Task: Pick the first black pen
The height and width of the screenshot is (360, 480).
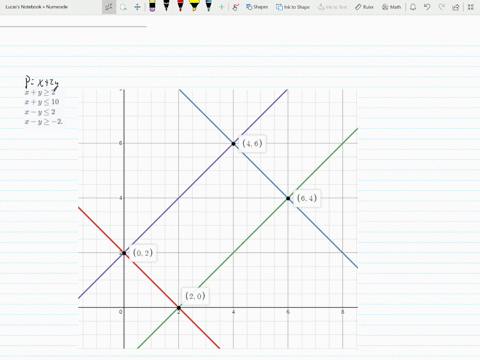Action: 166,6
